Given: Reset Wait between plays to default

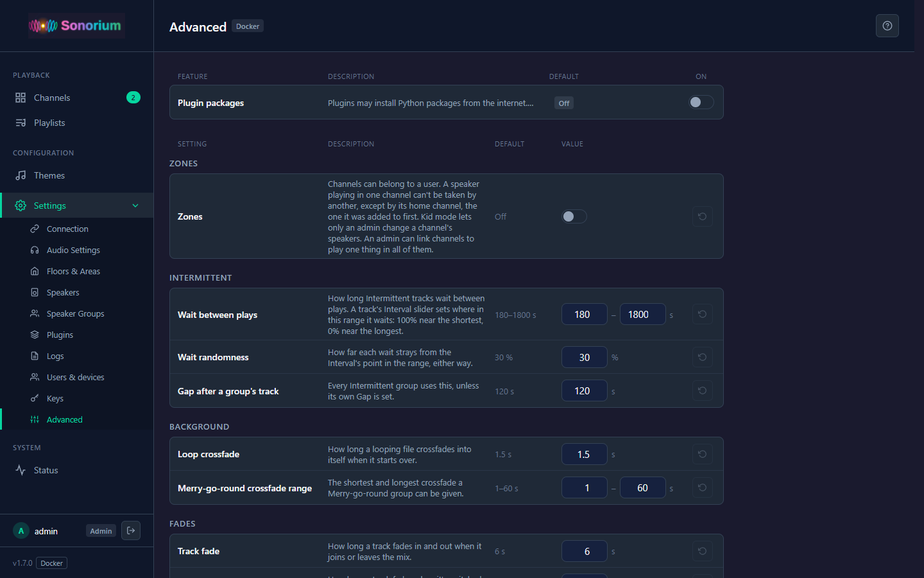Looking at the screenshot, I should click(702, 314).
